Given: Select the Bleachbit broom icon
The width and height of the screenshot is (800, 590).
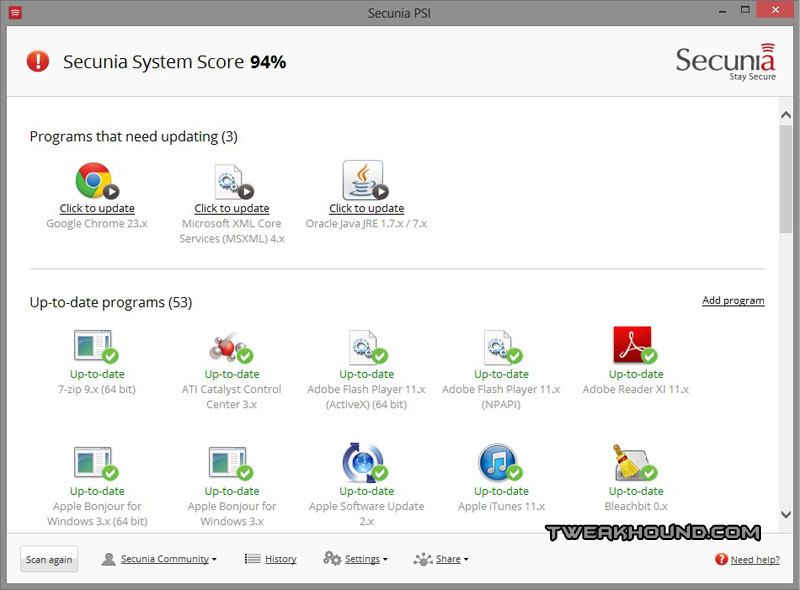Looking at the screenshot, I should (x=635, y=462).
